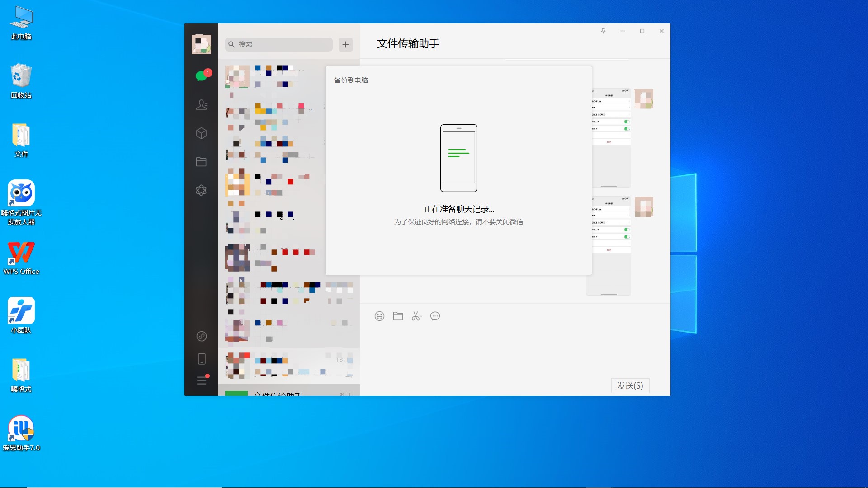Open Mini Programs panel icon
The image size is (868, 488).
coord(202,336)
